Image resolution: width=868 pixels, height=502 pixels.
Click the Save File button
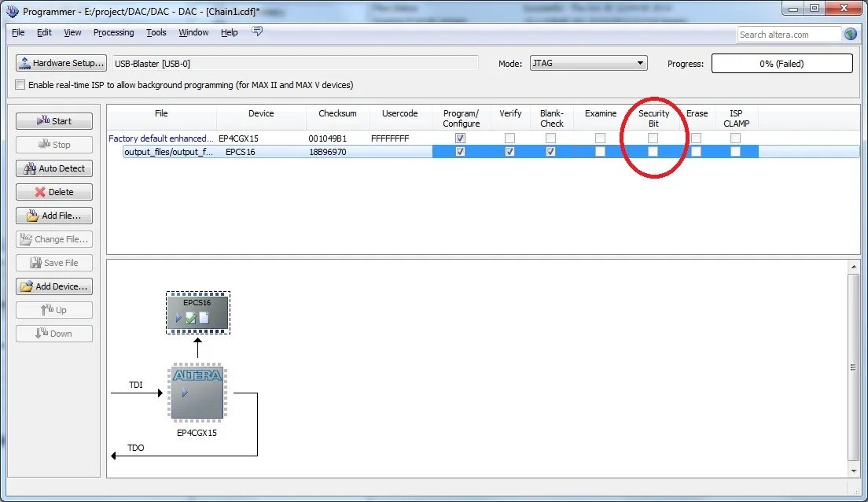(x=54, y=263)
